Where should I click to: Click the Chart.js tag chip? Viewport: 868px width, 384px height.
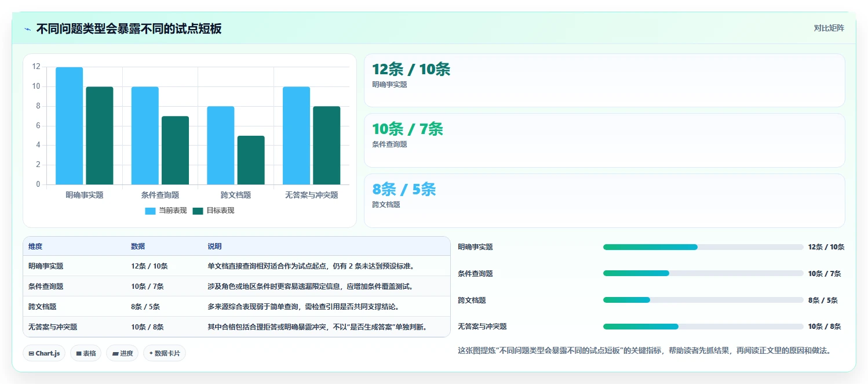pos(44,353)
